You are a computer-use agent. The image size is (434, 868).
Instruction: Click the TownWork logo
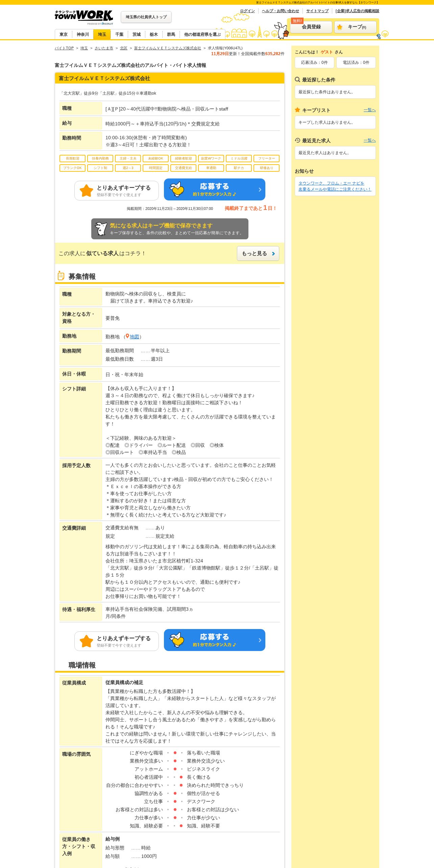[x=84, y=17]
